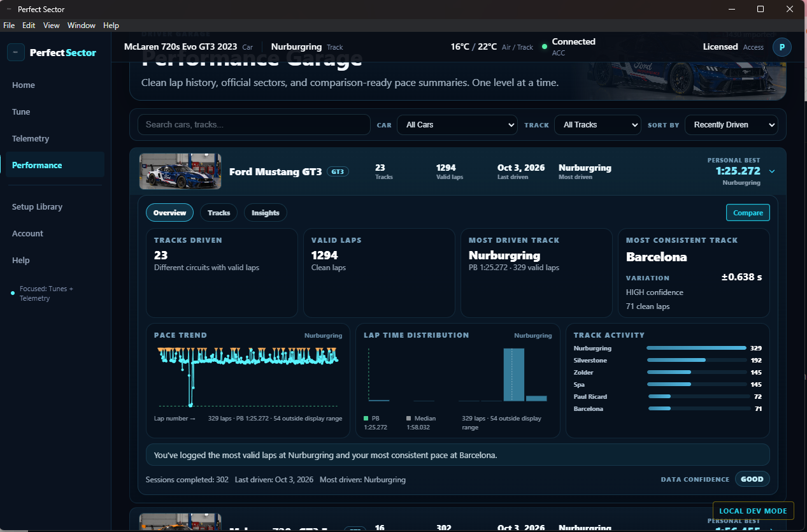This screenshot has height=532, width=807.
Task: Open the File menu
Action: point(9,25)
